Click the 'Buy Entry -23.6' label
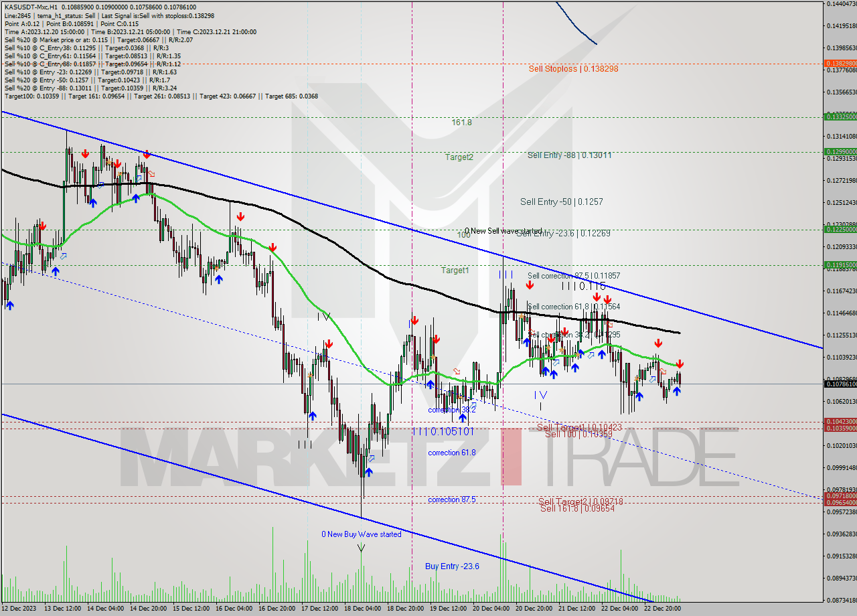 [452, 566]
